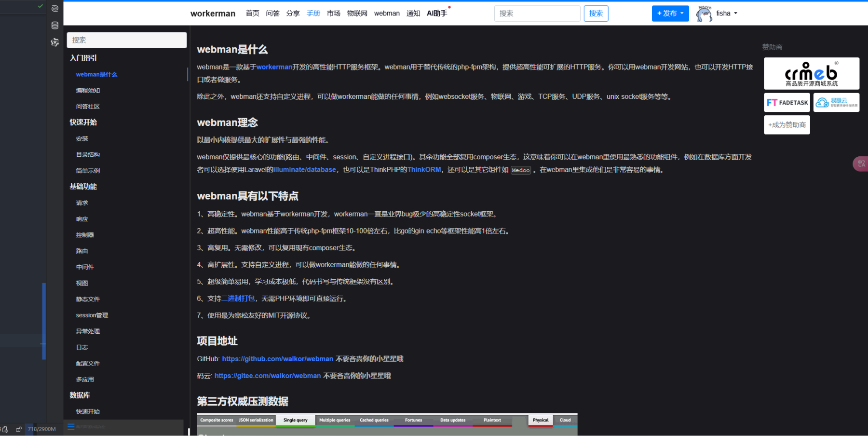Open 物联网 IoT in navbar
The width and height of the screenshot is (868, 436).
(357, 14)
